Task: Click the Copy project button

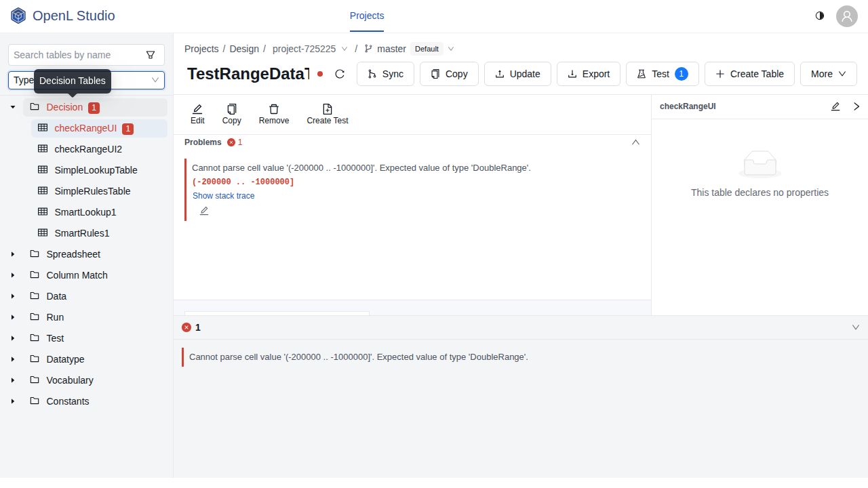Action: pos(449,74)
